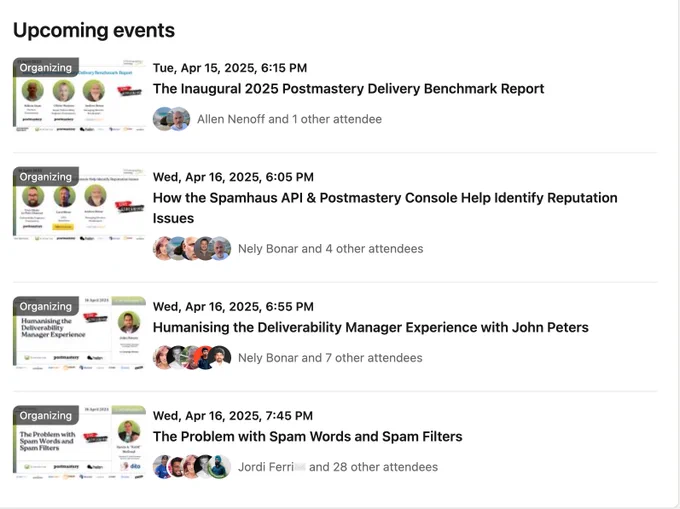Click attendee avatar stack for John Peters event
This screenshot has width=680, height=509.
(192, 358)
